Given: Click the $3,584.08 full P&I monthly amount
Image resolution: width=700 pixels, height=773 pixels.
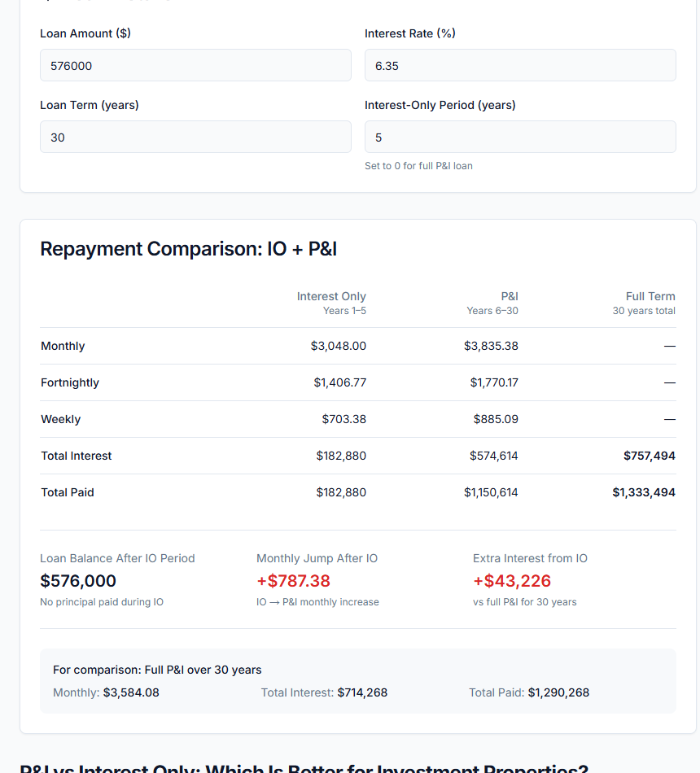Looking at the screenshot, I should (x=131, y=692).
